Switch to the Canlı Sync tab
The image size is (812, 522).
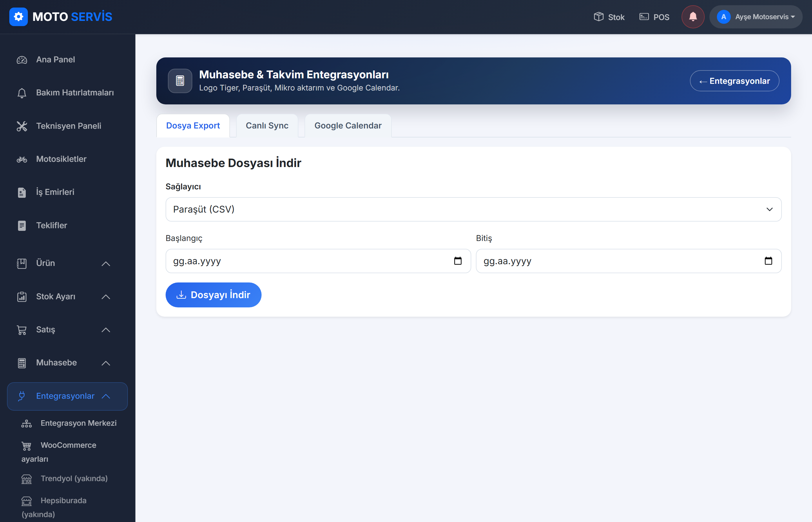click(x=267, y=125)
